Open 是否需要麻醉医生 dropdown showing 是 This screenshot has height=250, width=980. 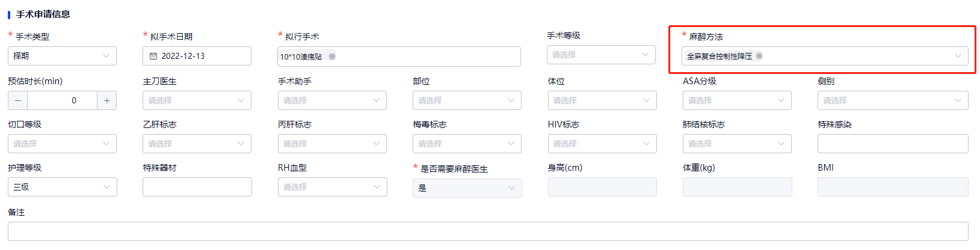point(467,188)
